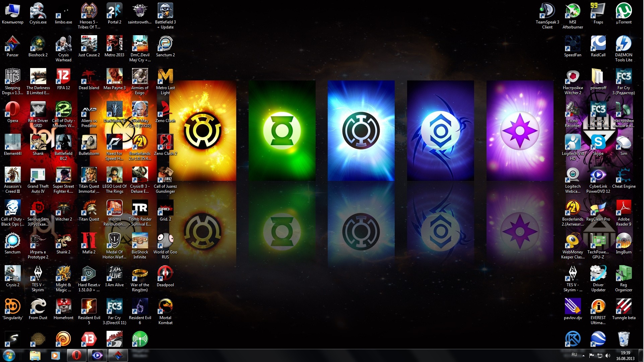
Task: Open the Deadpool game shortcut
Action: (165, 277)
